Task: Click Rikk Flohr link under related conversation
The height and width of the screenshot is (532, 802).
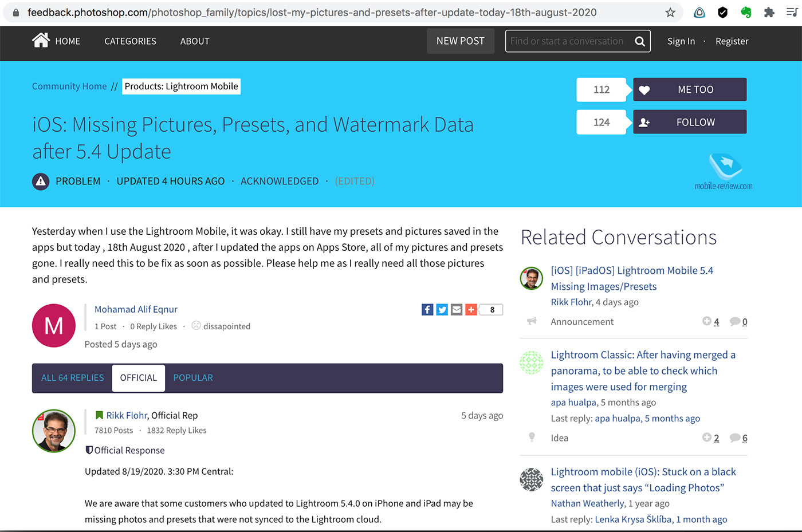Action: click(571, 302)
